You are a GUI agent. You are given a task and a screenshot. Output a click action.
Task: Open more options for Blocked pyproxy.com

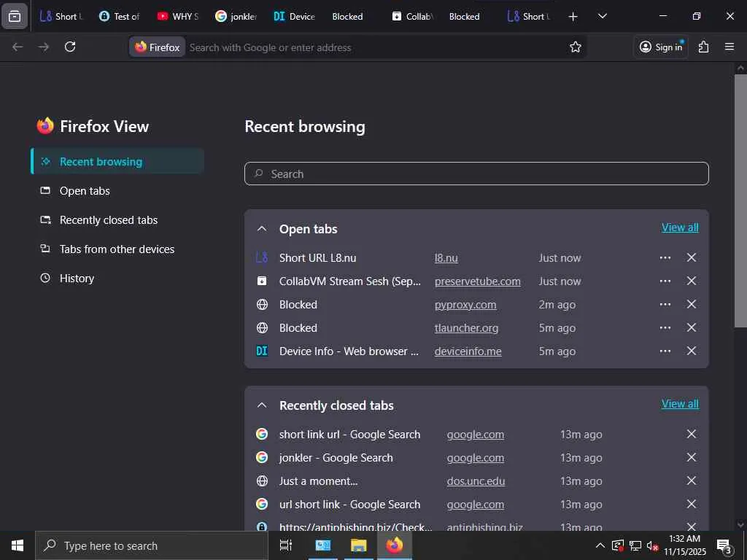coord(665,304)
